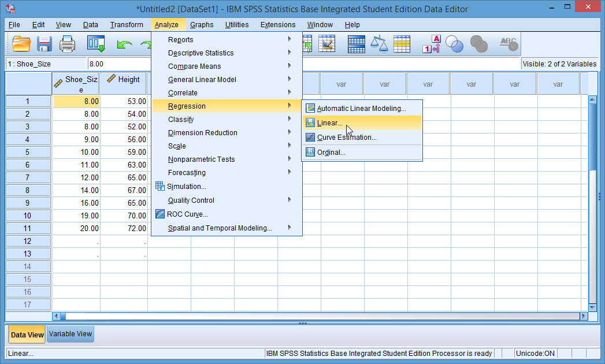The width and height of the screenshot is (605, 364).
Task: Click the SPSS application icon in title bar
Action: [x=10, y=8]
